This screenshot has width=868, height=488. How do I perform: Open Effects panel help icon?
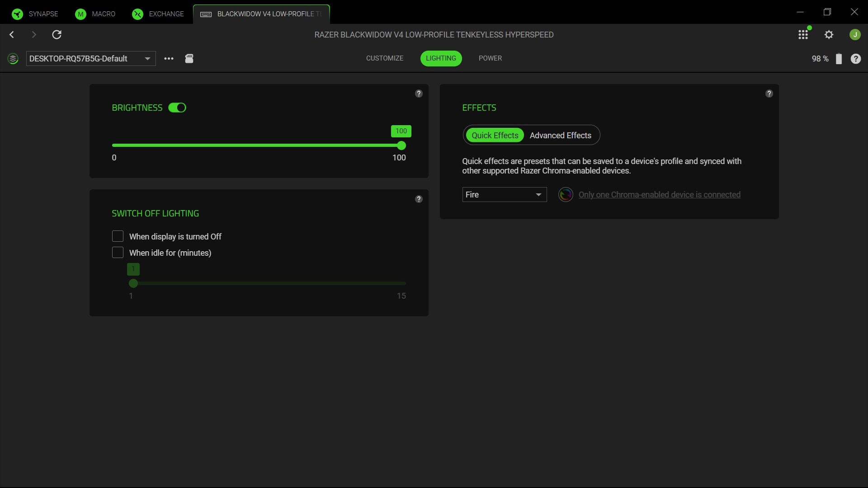[769, 94]
